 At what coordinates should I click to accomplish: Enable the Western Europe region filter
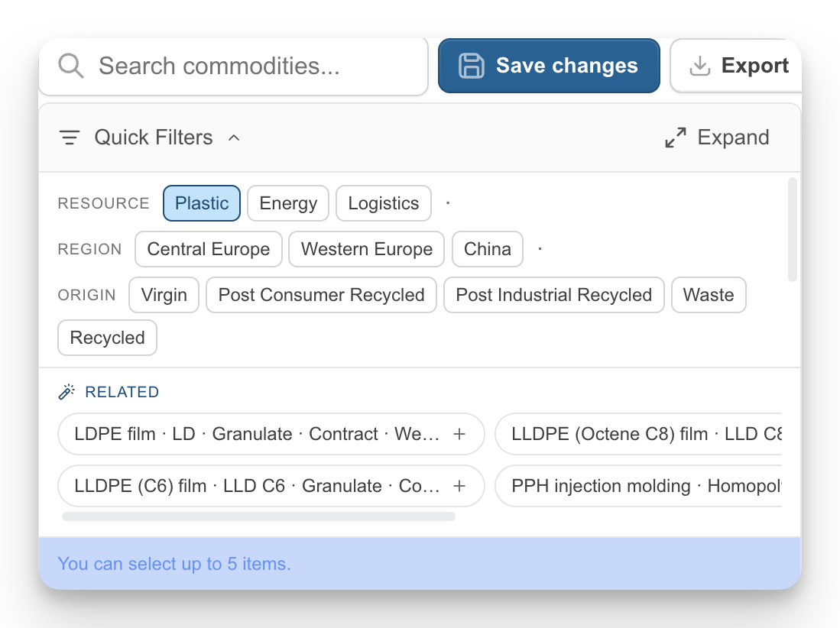366,249
